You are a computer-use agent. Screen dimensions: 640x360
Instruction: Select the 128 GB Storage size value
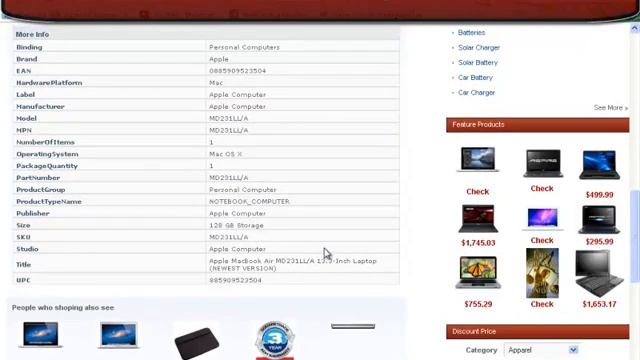236,225
